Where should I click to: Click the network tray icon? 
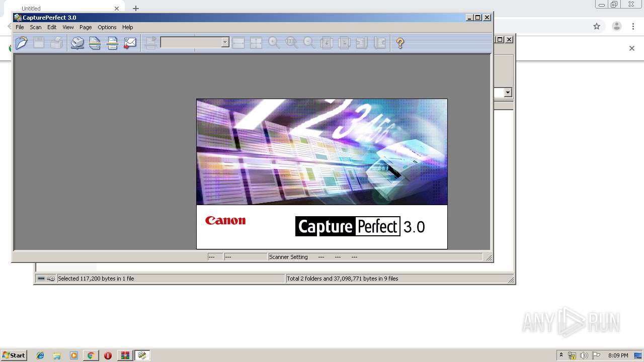click(x=572, y=355)
